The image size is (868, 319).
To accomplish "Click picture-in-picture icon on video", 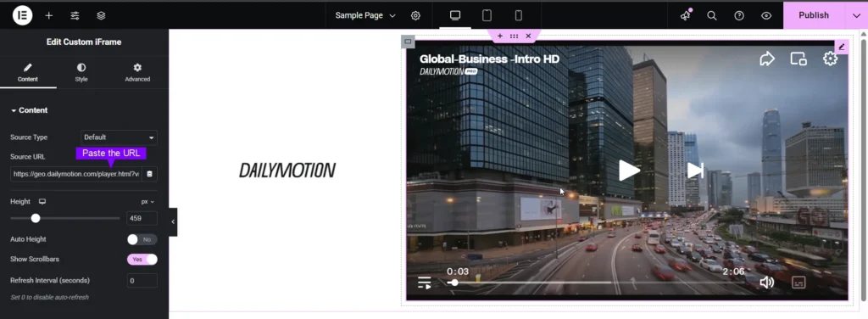I will pos(798,59).
